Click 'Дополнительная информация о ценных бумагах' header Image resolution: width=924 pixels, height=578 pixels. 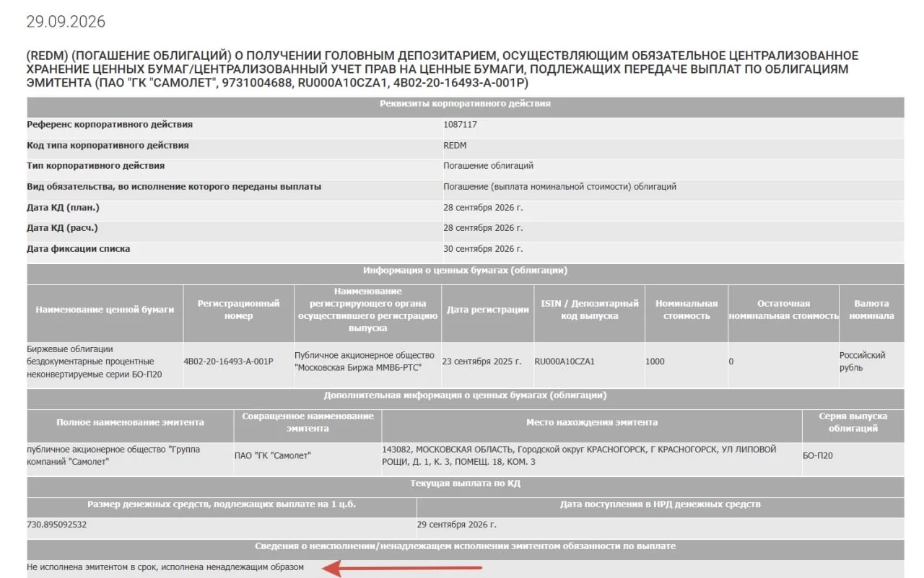click(x=466, y=396)
